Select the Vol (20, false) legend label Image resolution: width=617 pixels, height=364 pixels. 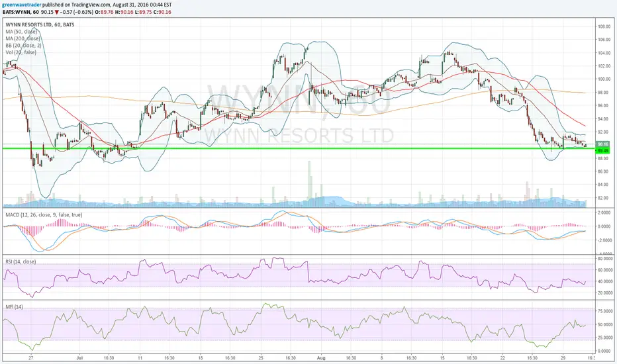point(21,52)
